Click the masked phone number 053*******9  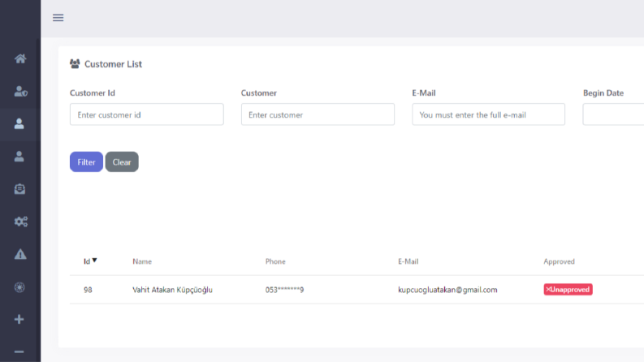(x=284, y=290)
